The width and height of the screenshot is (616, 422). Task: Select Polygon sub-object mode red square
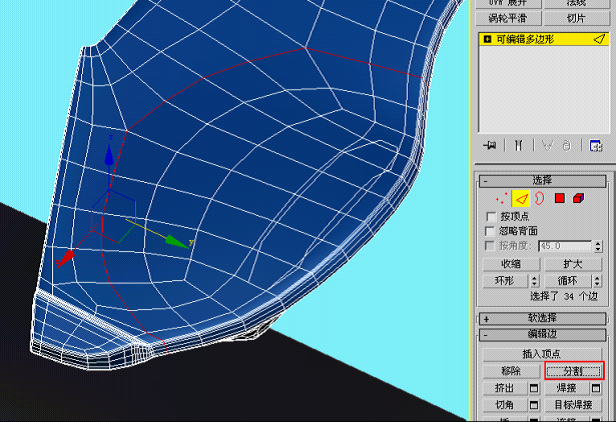560,198
